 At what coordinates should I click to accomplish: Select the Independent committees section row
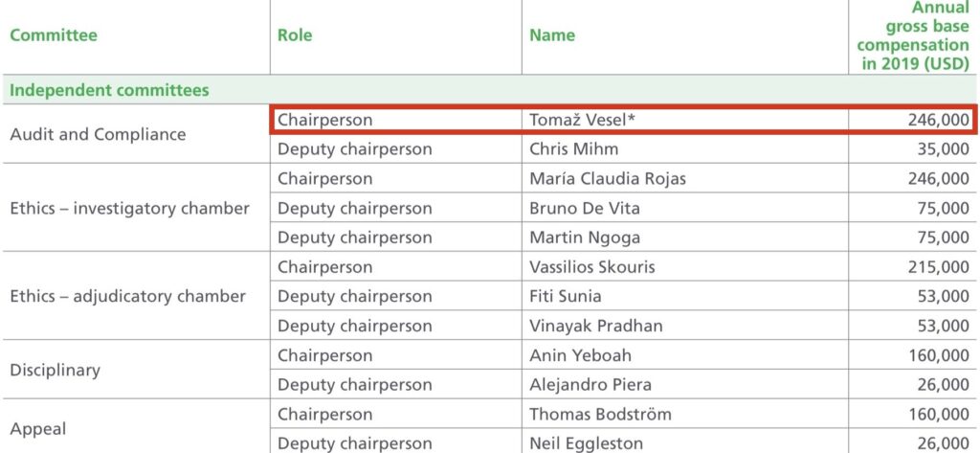pyautogui.click(x=490, y=89)
